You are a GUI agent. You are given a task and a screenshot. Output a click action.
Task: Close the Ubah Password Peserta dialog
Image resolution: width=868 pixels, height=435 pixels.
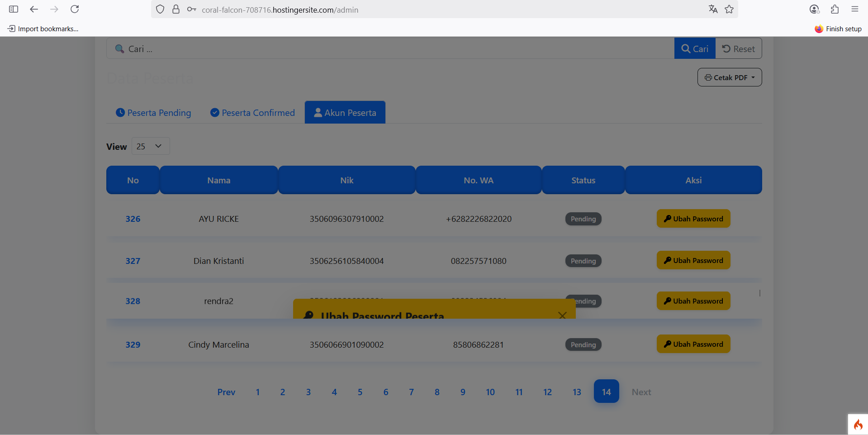562,315
